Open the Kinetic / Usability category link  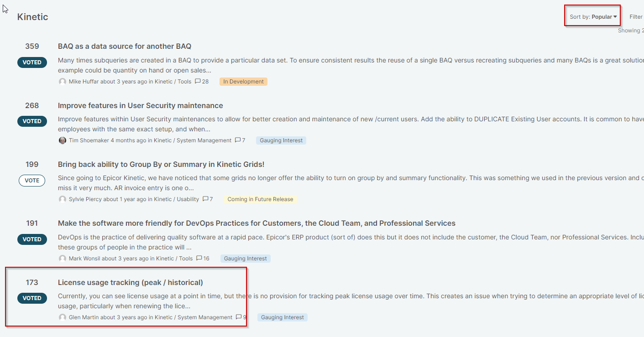[177, 199]
